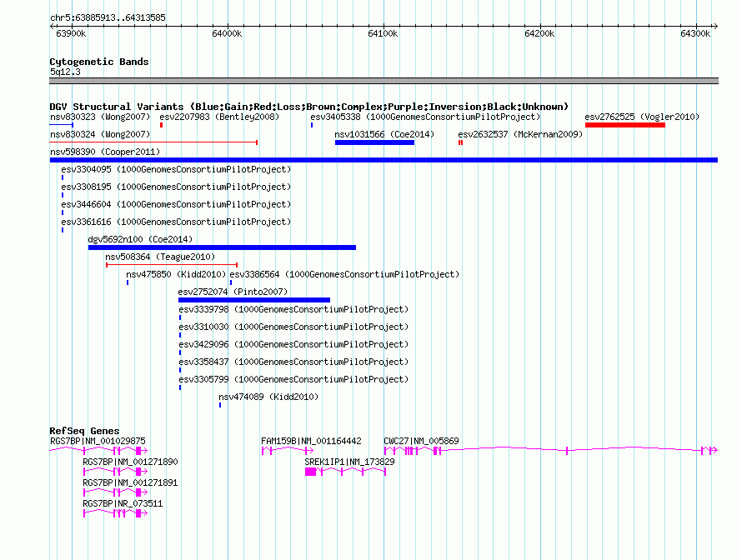Screen dimensions: 742x560
Task: Click the FAM159B|NM_001164442 gene label
Action: pyautogui.click(x=311, y=441)
